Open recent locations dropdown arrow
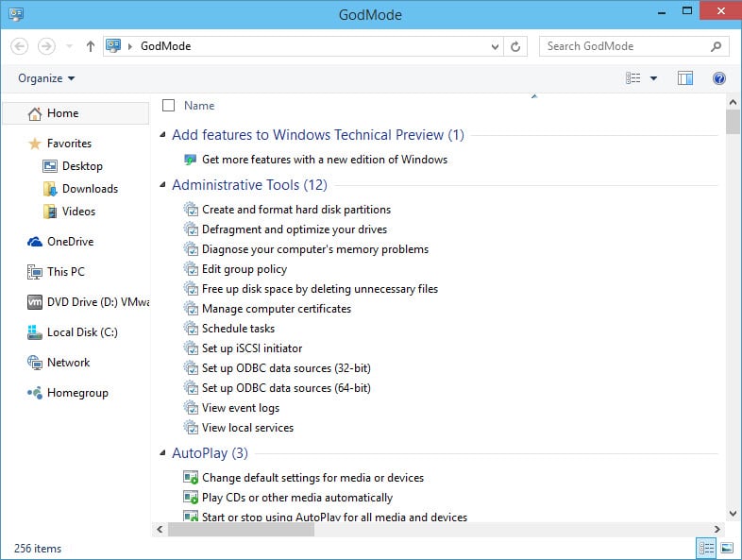The height and width of the screenshot is (560, 742). click(x=70, y=46)
